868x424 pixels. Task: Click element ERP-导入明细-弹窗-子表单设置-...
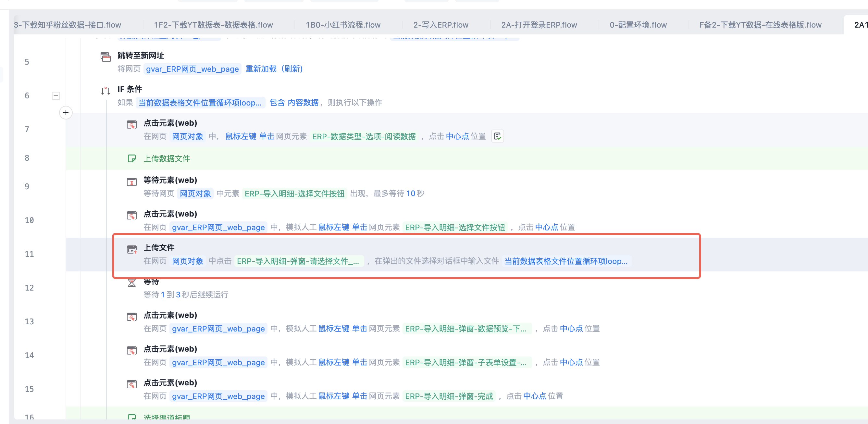click(x=467, y=362)
